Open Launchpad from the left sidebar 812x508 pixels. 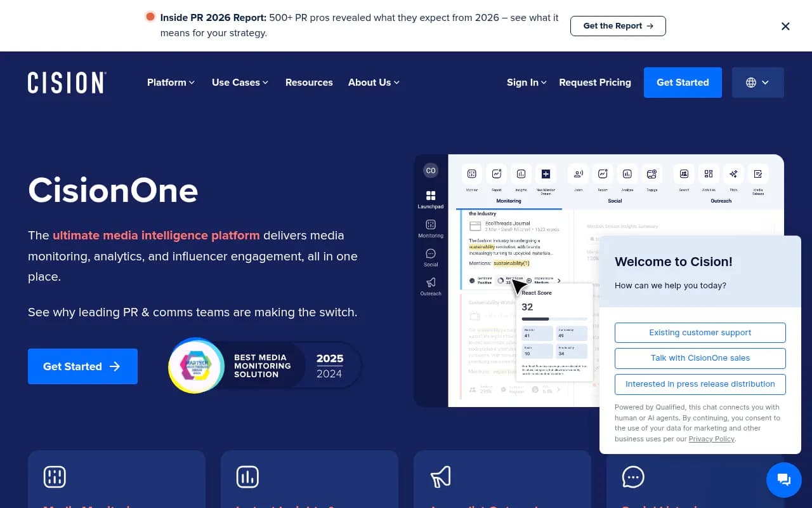430,196
